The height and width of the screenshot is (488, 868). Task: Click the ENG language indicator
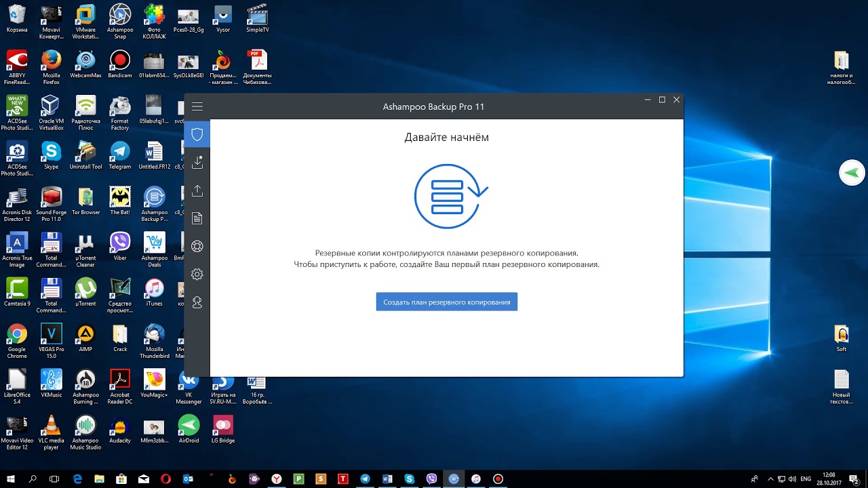[806, 479]
